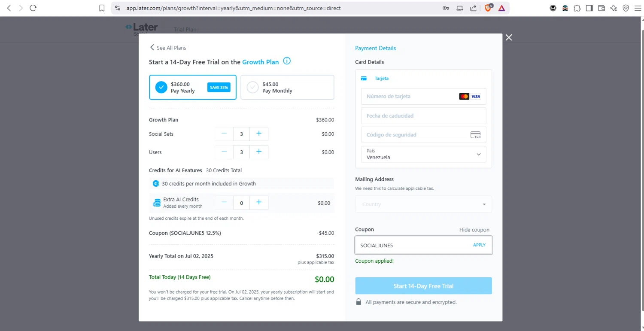
Task: Click Extra AI Credits quantity field
Action: tap(242, 203)
